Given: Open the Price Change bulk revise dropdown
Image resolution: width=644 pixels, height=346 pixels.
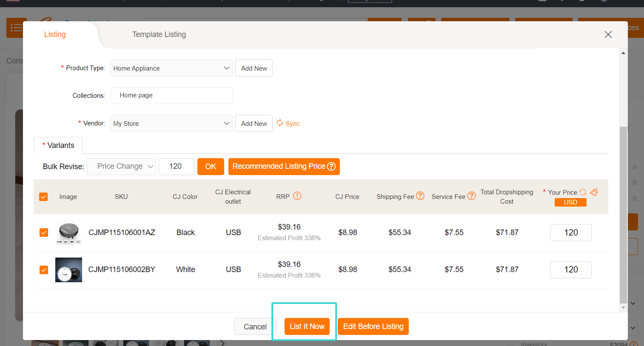Looking at the screenshot, I should (122, 166).
